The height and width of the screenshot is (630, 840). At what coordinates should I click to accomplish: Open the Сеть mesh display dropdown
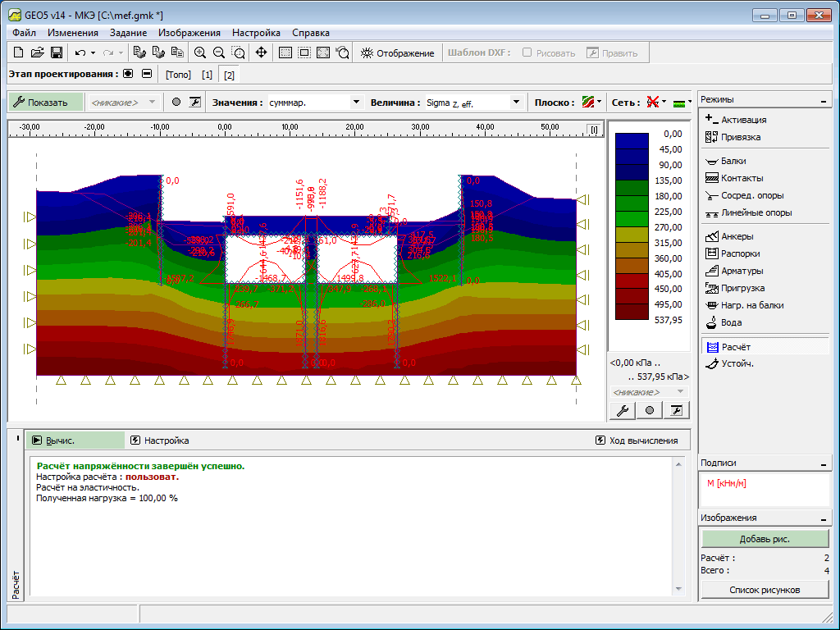click(x=655, y=103)
